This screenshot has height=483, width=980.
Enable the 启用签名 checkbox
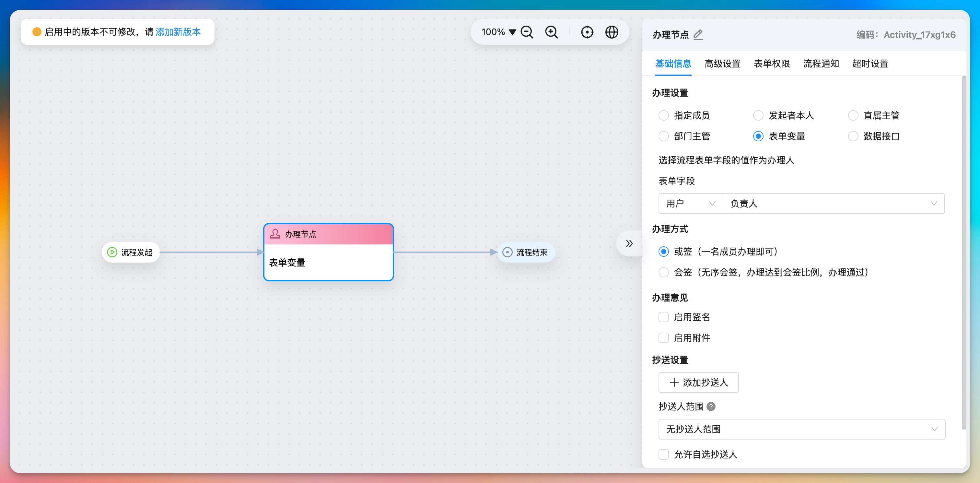tap(663, 317)
